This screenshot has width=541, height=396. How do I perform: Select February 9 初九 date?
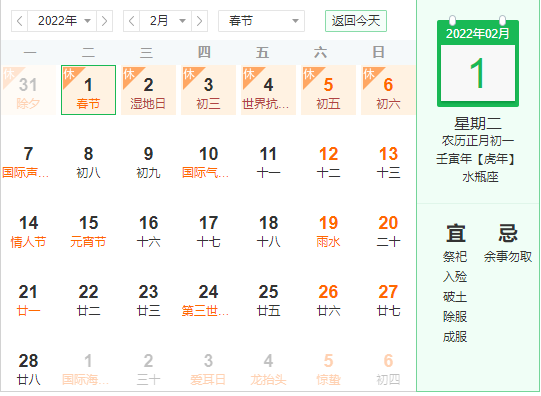pyautogui.click(x=148, y=162)
